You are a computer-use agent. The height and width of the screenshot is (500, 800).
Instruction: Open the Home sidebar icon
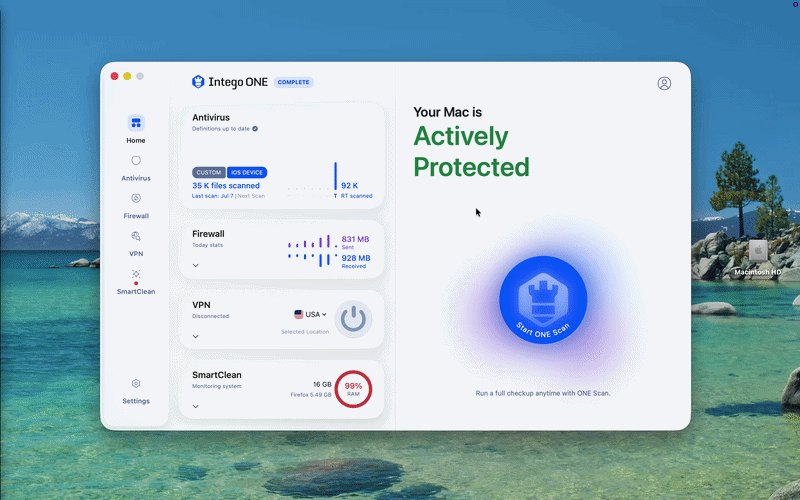click(136, 123)
